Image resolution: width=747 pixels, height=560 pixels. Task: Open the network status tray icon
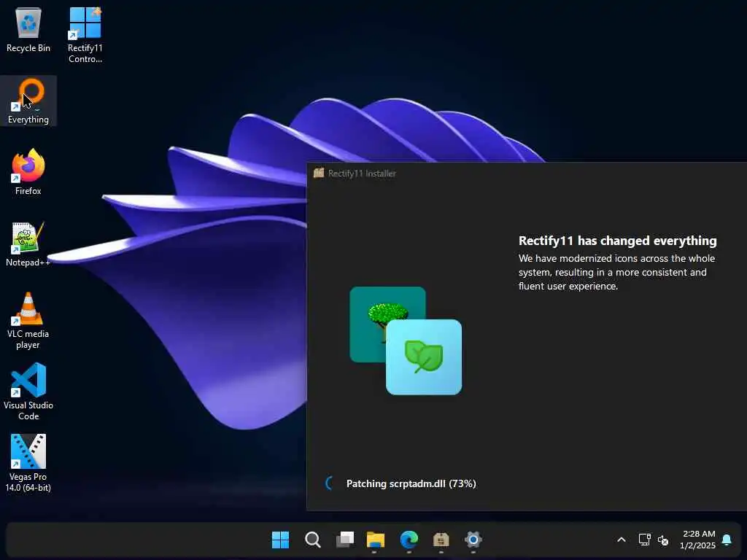tap(644, 540)
